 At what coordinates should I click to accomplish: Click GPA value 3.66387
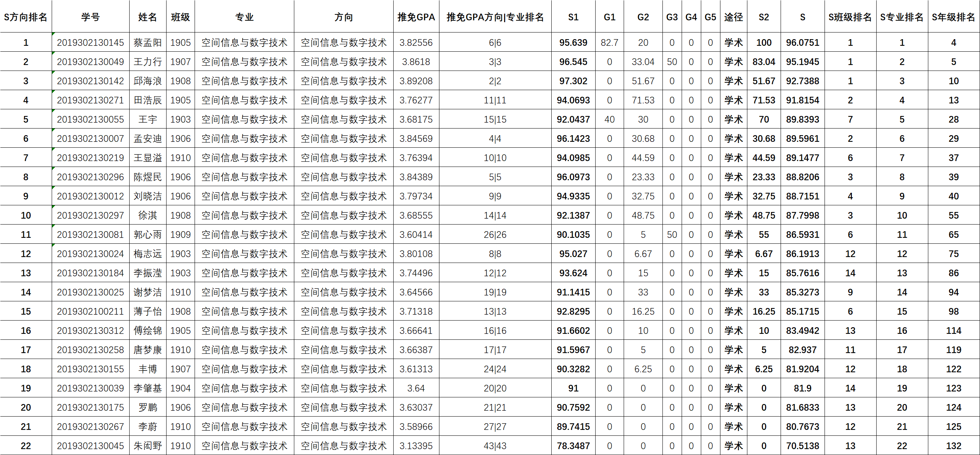416,350
